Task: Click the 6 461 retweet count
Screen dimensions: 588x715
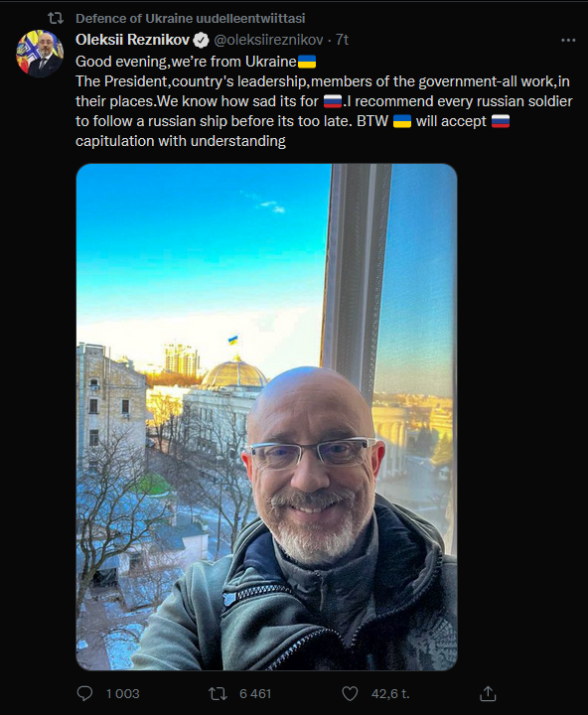Action: coord(255,693)
